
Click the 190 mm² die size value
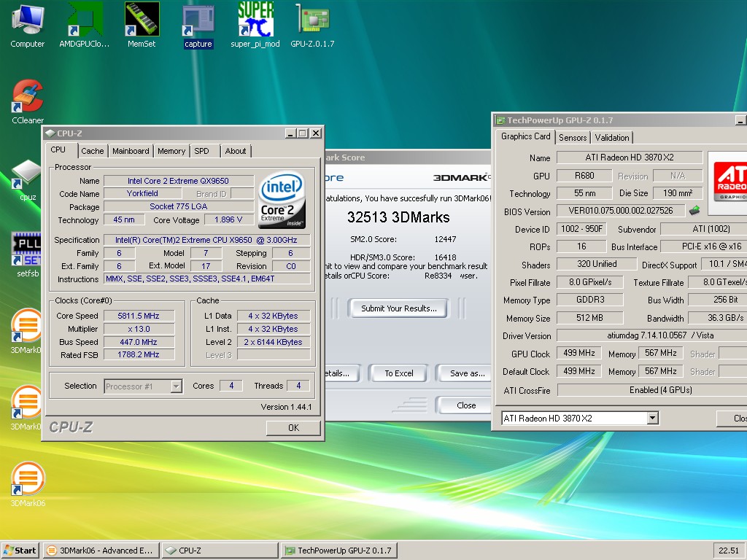678,192
